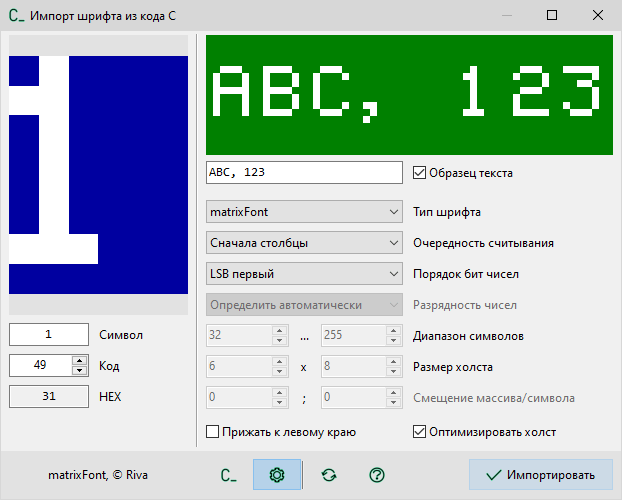Minimize the import font window
The height and width of the screenshot is (500, 622).
pyautogui.click(x=505, y=16)
